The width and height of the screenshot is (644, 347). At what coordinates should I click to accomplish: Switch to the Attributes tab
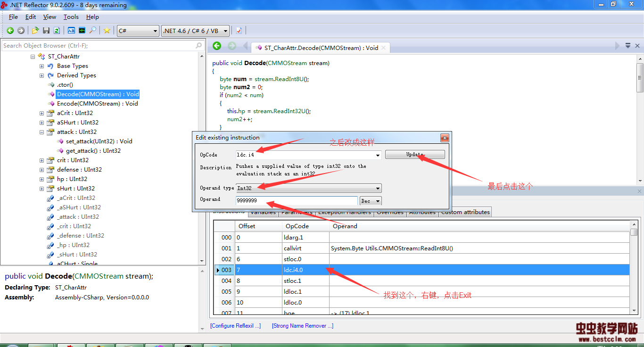tap(422, 212)
